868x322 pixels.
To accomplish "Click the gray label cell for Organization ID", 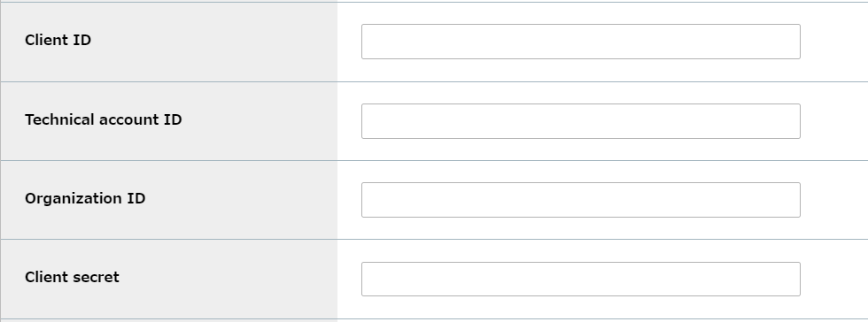I will point(169,200).
